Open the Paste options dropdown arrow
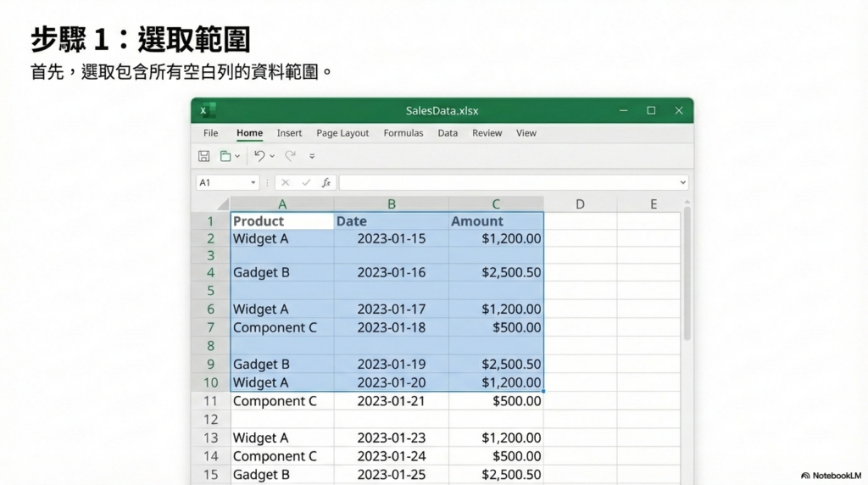 (237, 156)
